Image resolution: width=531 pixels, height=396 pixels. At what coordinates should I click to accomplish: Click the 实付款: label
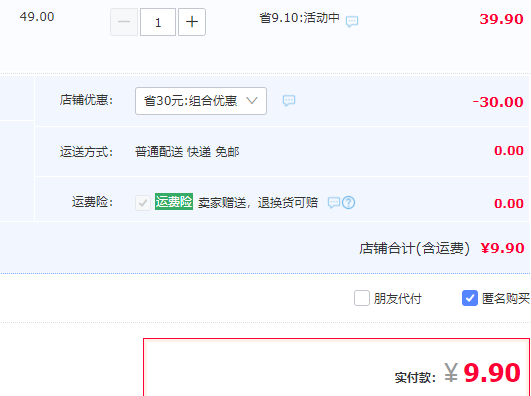tap(416, 377)
